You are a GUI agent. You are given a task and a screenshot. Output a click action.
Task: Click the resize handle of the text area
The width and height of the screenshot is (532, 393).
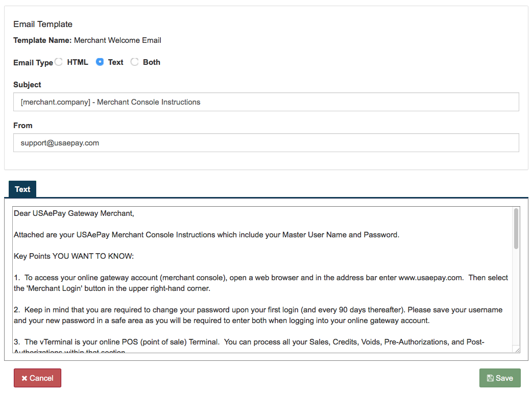click(517, 350)
